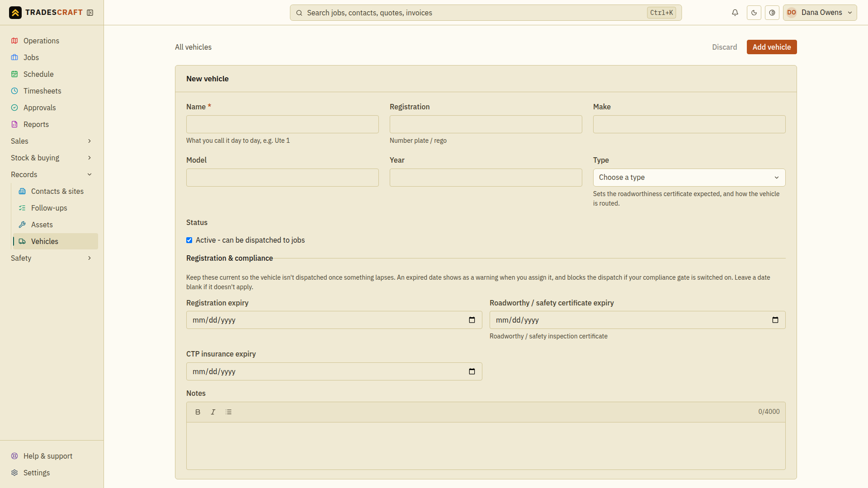Screen dimensions: 868x488
Task: Click Roadworthy certificate expiry date field
Action: pos(637,320)
